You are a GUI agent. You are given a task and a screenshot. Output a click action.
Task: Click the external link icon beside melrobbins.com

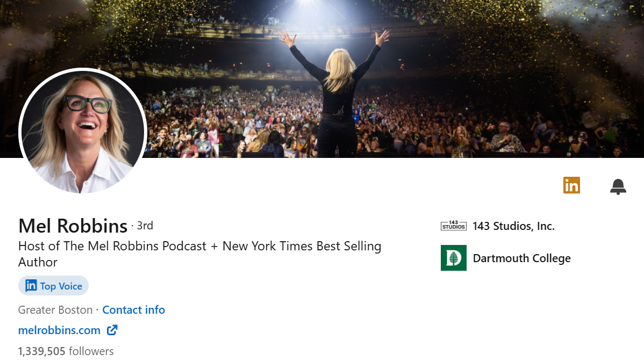pos(112,330)
